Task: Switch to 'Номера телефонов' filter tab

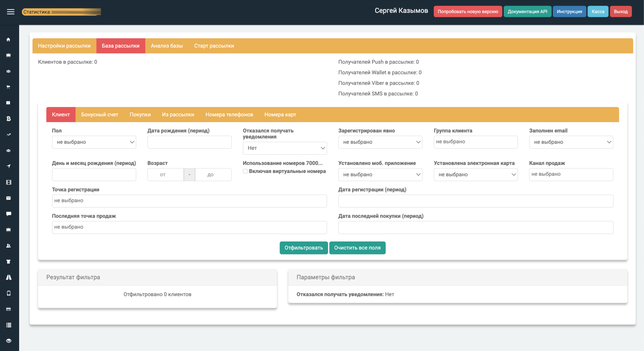Action: (229, 114)
